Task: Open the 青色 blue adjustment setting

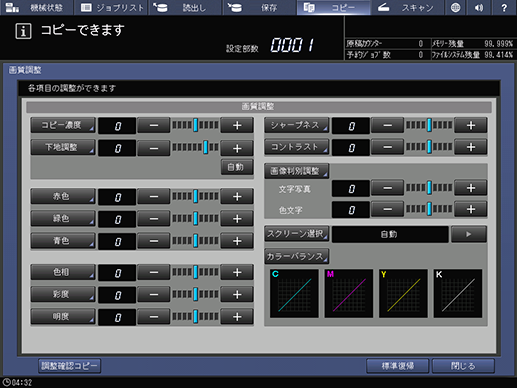Action: [x=63, y=241]
